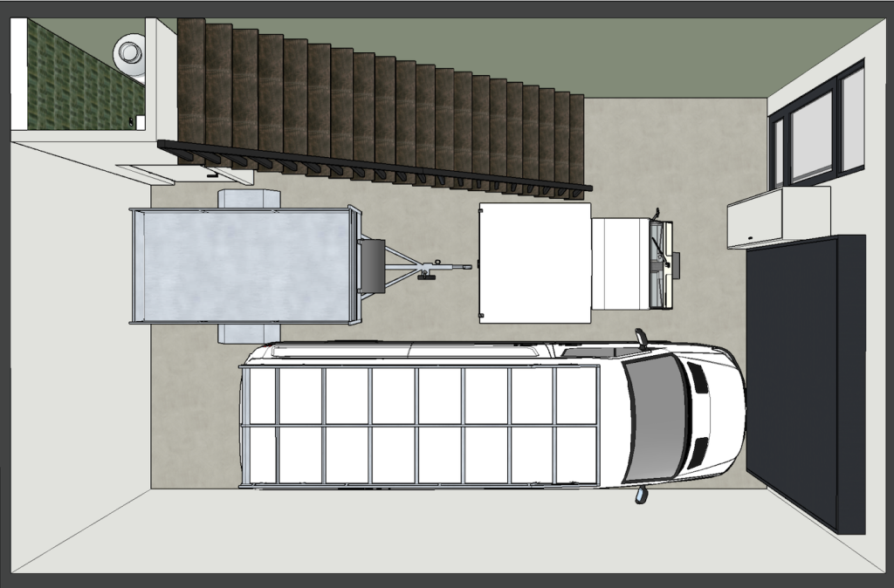Select the toilet in the corner room

tap(130, 52)
